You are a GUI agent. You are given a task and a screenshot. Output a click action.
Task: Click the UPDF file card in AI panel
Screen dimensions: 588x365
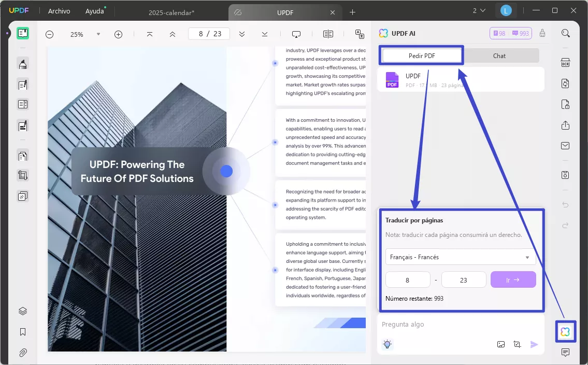(x=461, y=79)
